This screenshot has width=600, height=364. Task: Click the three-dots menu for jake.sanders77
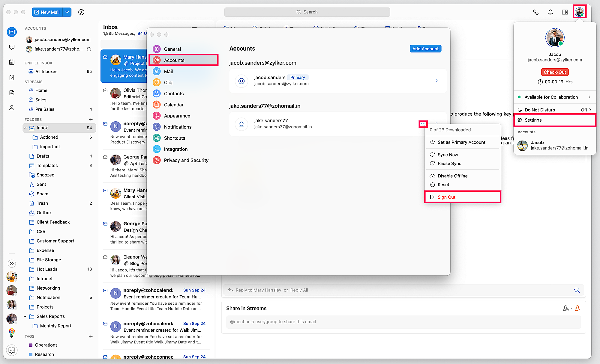[423, 124]
